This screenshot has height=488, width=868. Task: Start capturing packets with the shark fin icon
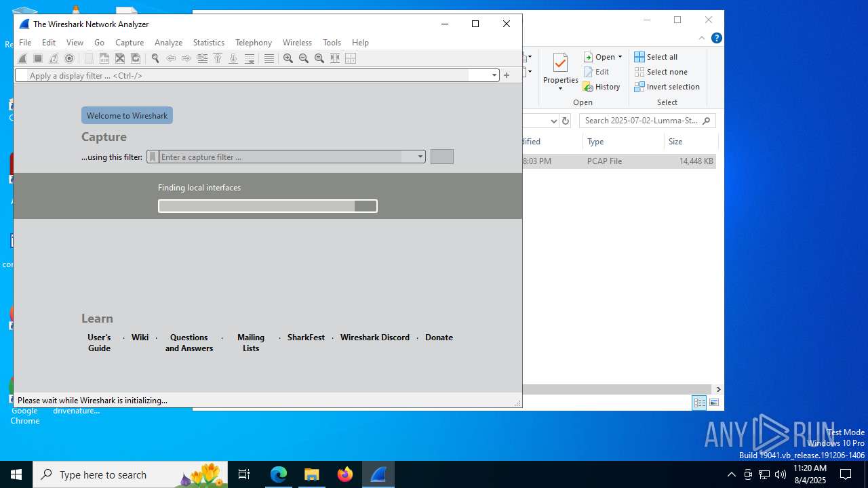click(x=22, y=58)
